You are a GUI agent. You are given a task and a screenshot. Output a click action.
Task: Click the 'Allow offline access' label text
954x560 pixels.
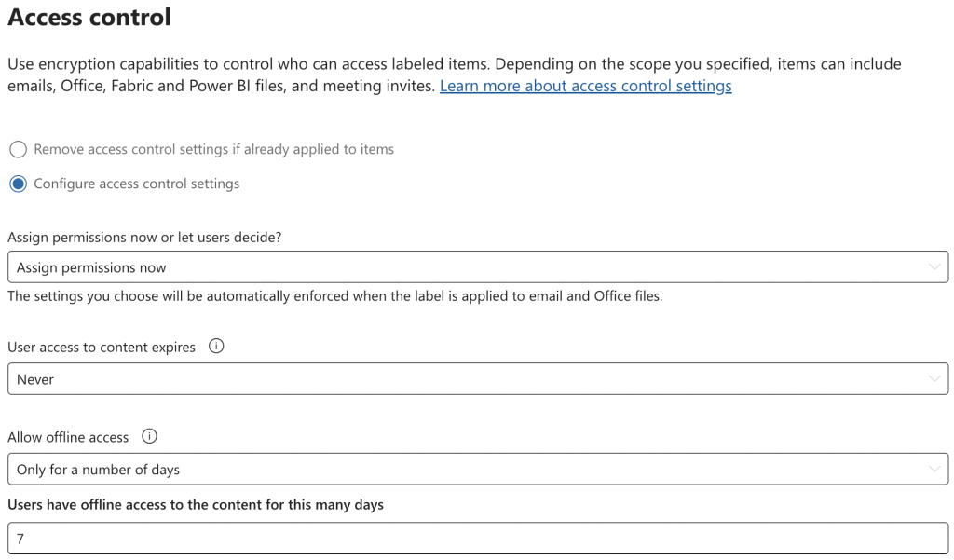click(x=68, y=437)
